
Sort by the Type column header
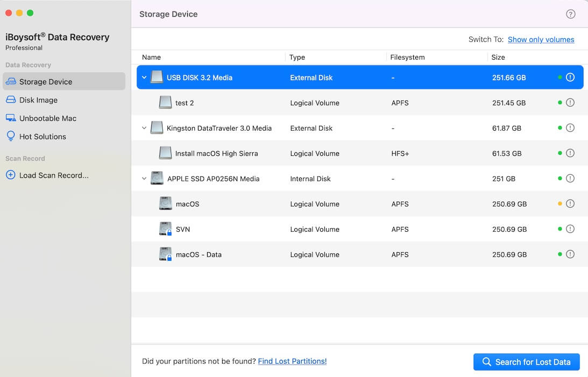pyautogui.click(x=297, y=57)
